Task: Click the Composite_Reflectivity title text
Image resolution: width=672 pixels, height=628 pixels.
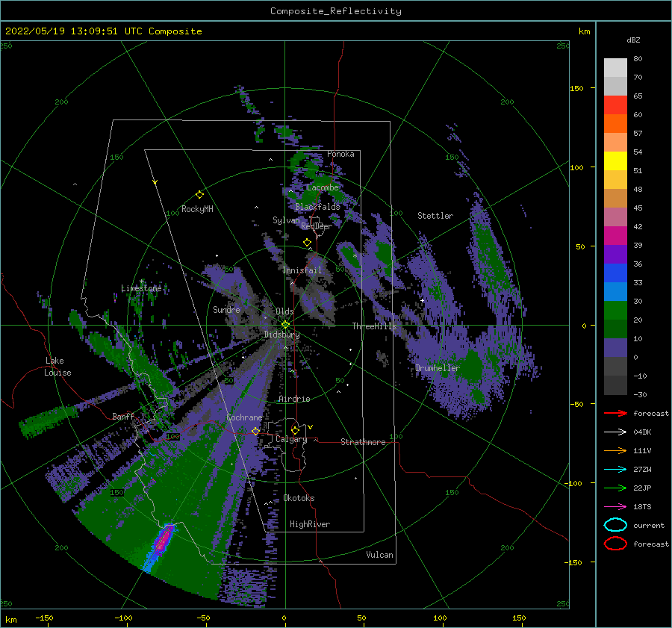Action: (335, 11)
